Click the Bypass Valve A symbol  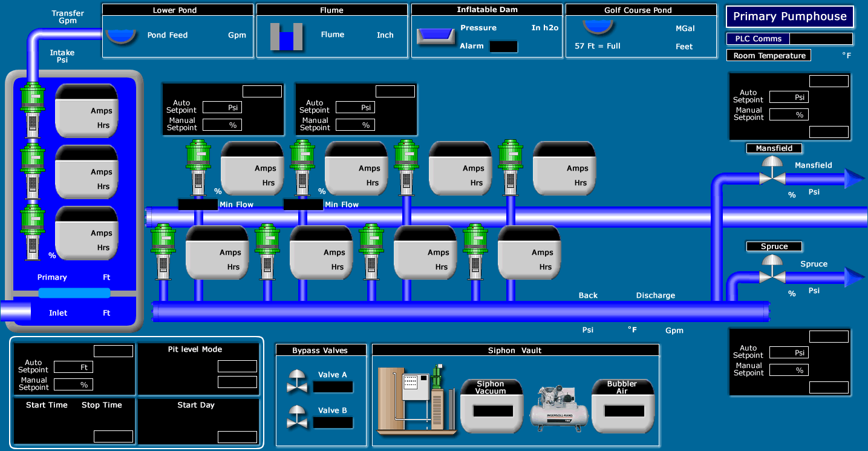[x=296, y=380]
